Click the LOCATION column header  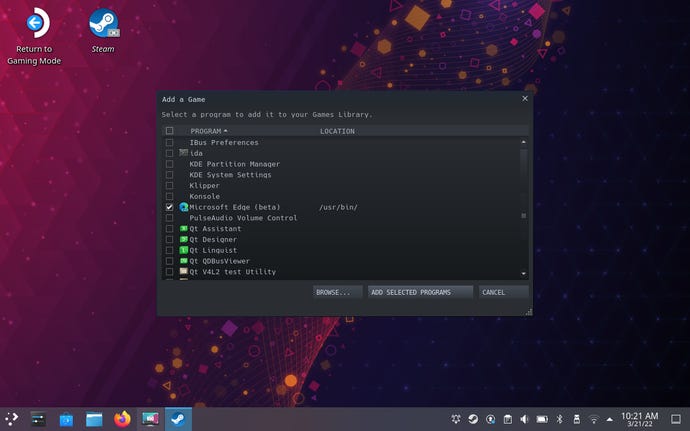[337, 131]
